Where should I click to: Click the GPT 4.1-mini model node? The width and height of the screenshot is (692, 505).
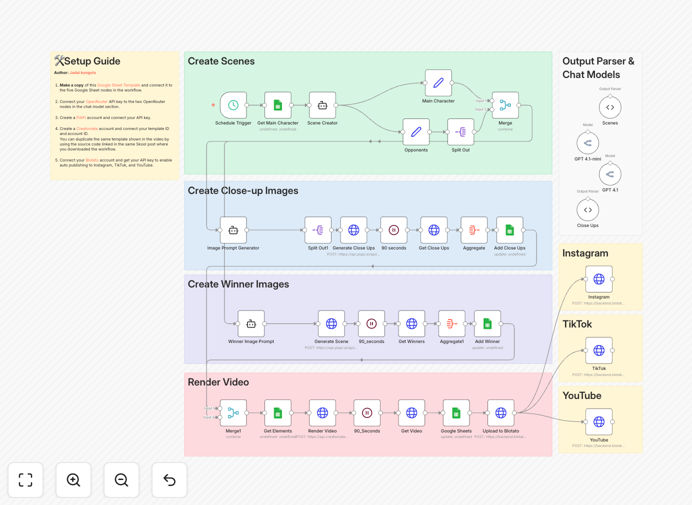click(x=588, y=143)
